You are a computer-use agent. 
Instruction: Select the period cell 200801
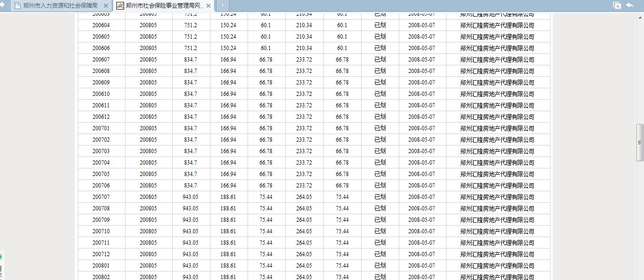click(x=101, y=266)
